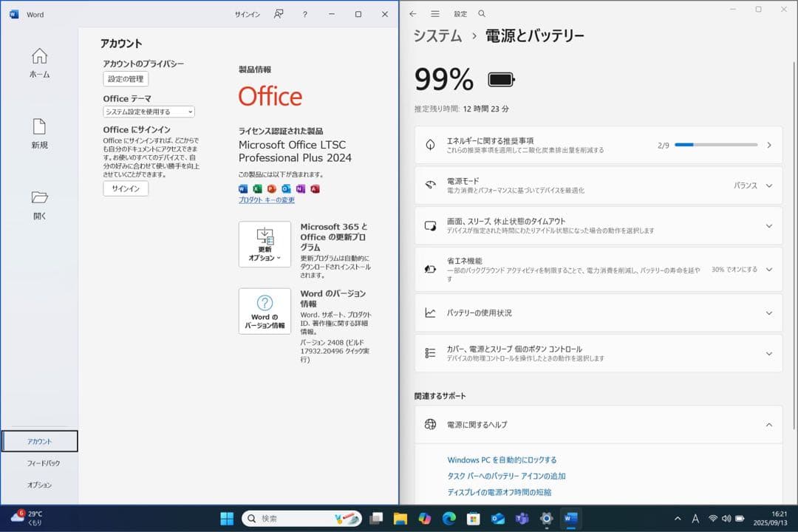
Task: Click the battery icon next to 99%
Action: click(502, 79)
